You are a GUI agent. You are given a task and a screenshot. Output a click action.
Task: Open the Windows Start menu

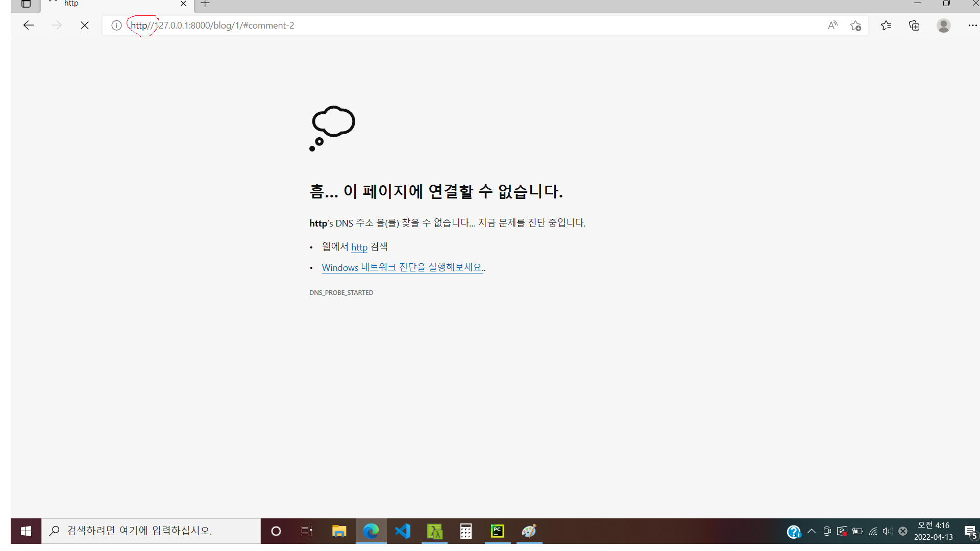coord(26,531)
